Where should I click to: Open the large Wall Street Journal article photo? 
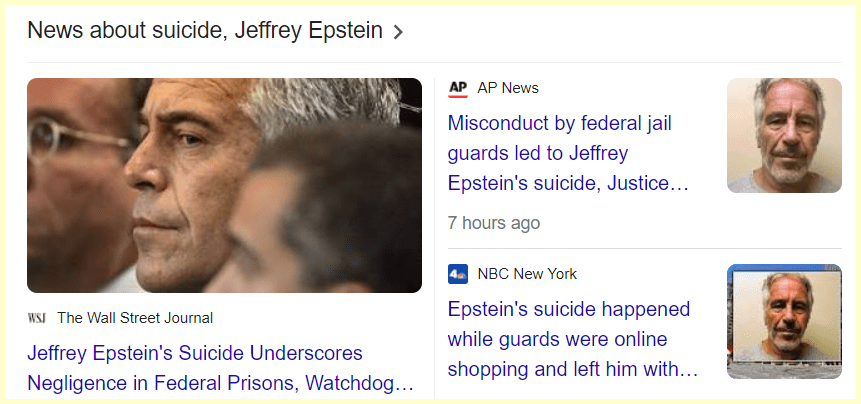(224, 185)
